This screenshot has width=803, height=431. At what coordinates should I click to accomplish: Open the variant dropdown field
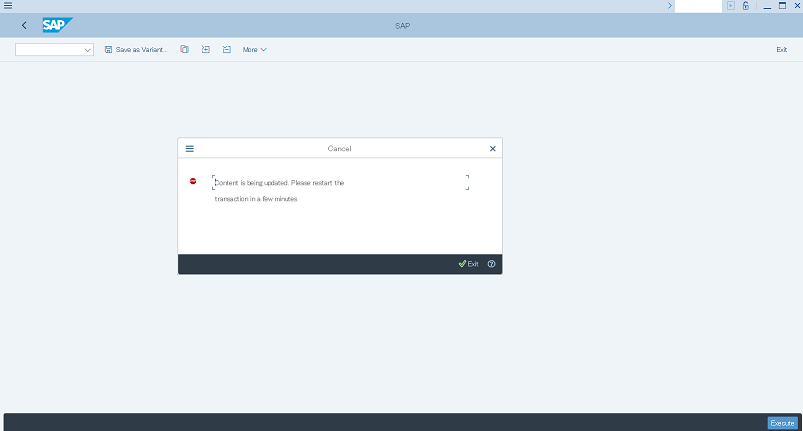[x=54, y=50]
